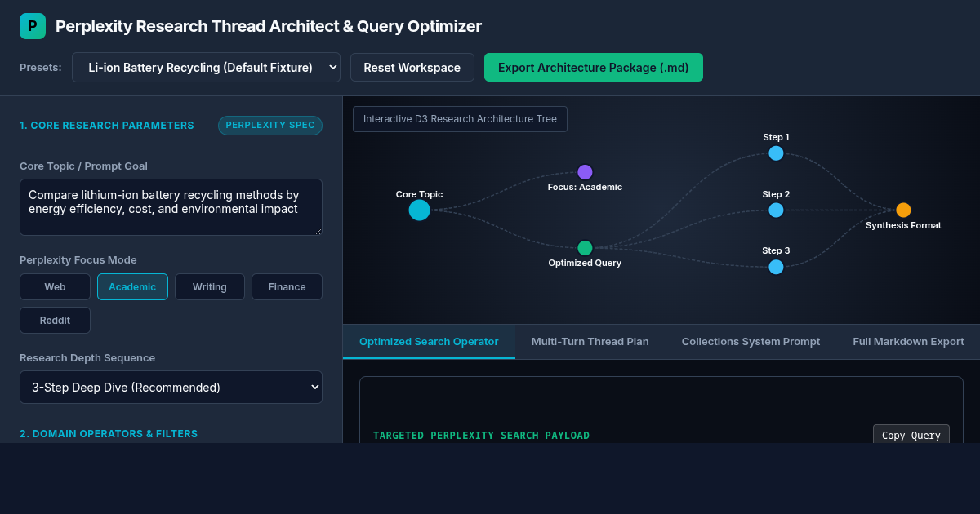
Task: Set focus mode to Writing
Action: 210,287
